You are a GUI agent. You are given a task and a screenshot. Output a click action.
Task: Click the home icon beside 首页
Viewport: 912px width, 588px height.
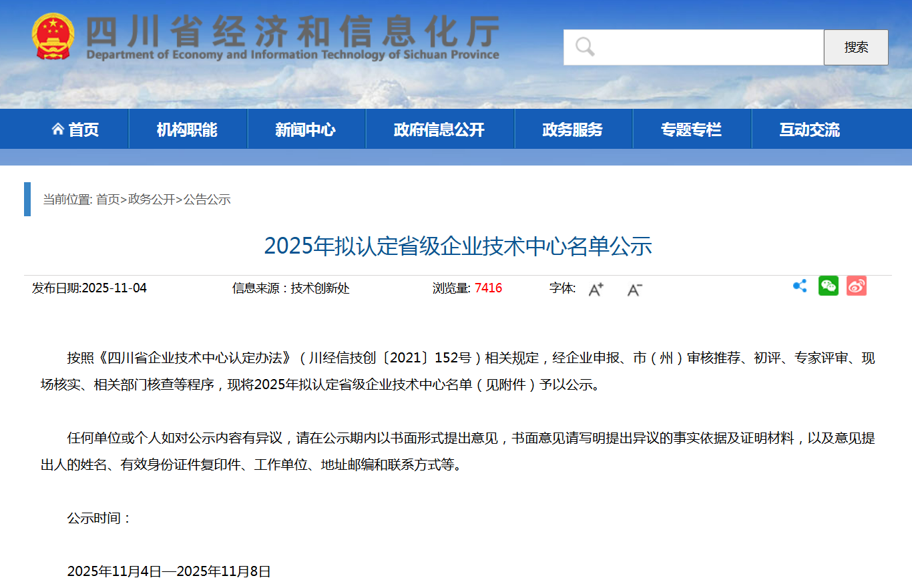(x=58, y=129)
